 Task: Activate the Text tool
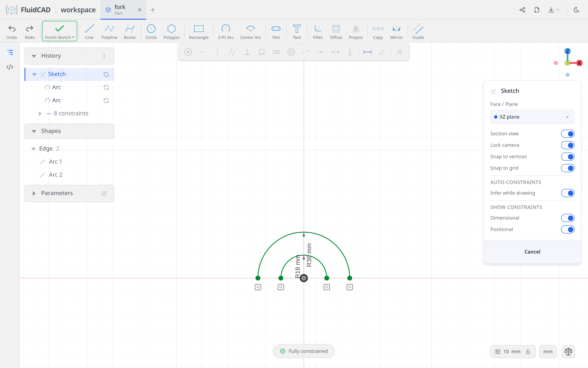click(297, 32)
